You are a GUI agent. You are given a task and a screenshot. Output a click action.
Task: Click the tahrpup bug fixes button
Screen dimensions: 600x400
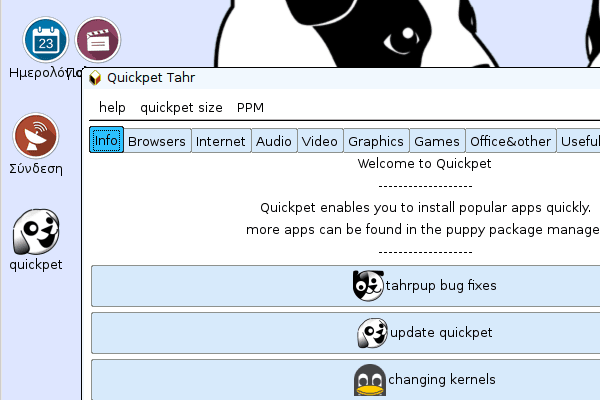pos(346,286)
